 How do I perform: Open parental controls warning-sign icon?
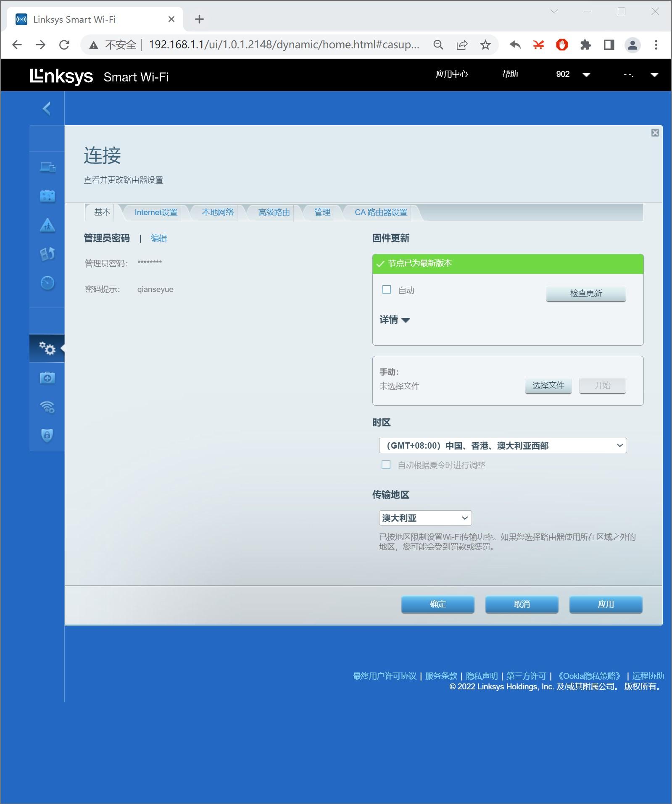pyautogui.click(x=47, y=225)
